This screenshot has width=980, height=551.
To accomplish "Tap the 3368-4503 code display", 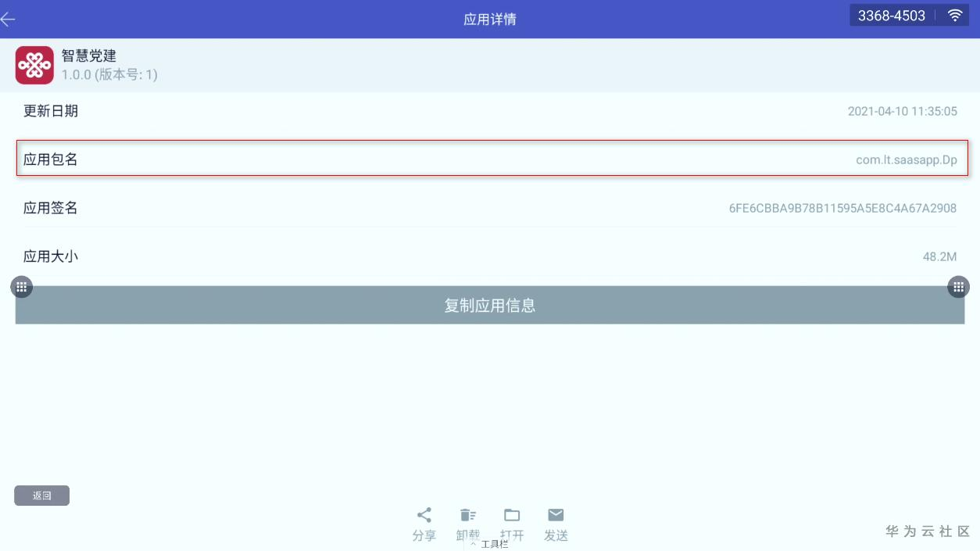I will click(892, 16).
